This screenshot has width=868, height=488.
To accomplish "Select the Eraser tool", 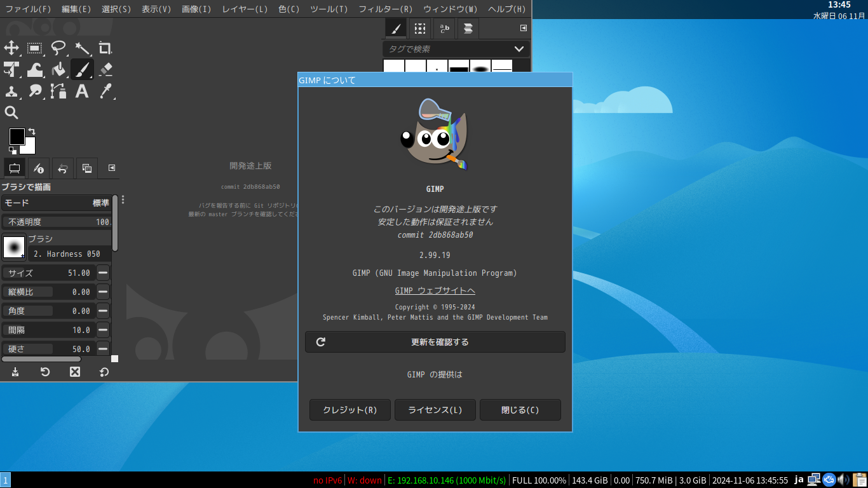I will (105, 69).
